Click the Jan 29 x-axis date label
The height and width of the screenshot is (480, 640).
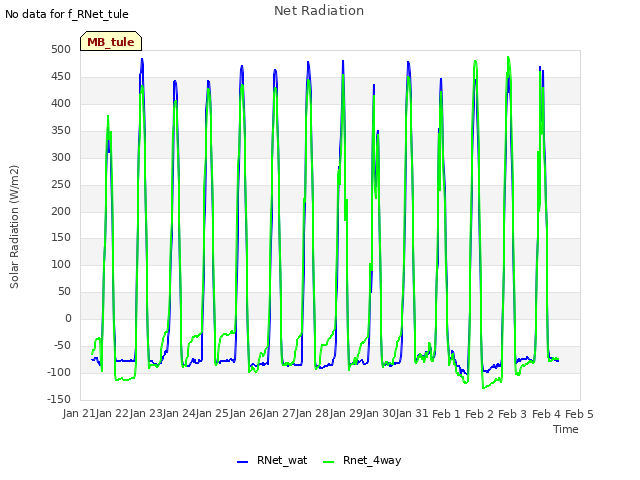coord(346,413)
